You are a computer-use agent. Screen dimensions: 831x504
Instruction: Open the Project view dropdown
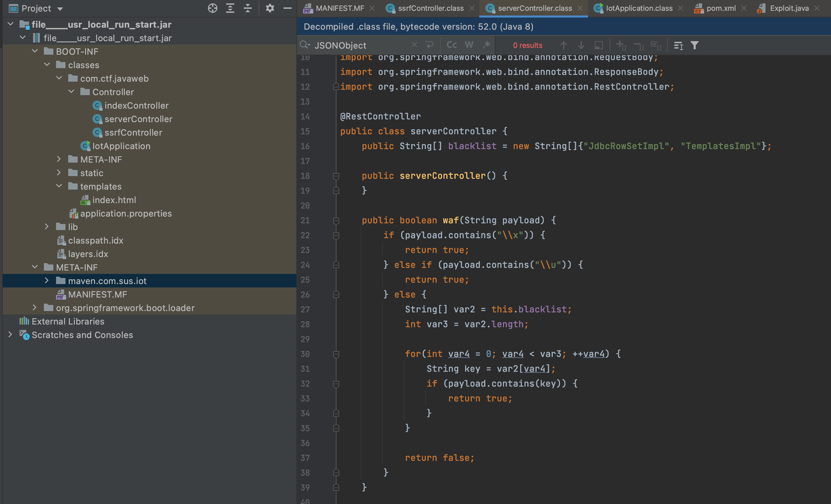coord(60,9)
